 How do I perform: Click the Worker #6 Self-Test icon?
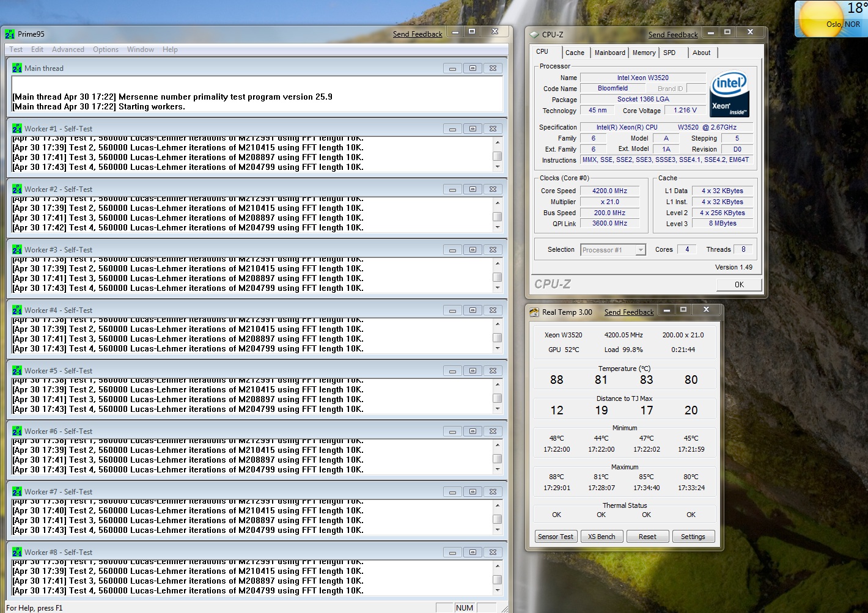point(17,431)
